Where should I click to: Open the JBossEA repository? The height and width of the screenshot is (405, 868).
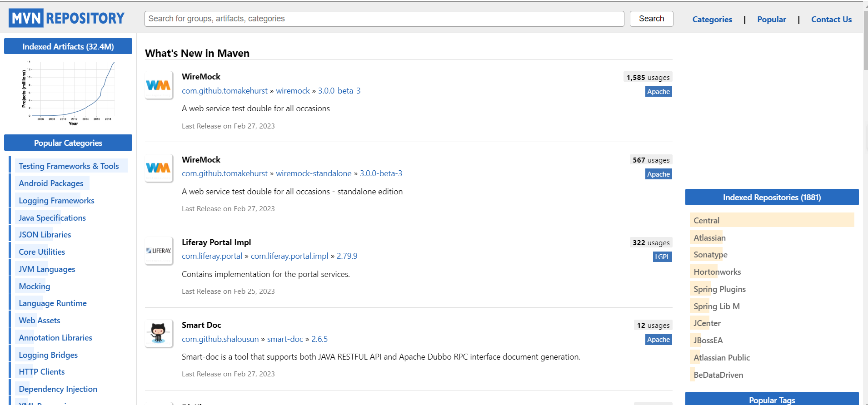coord(708,341)
